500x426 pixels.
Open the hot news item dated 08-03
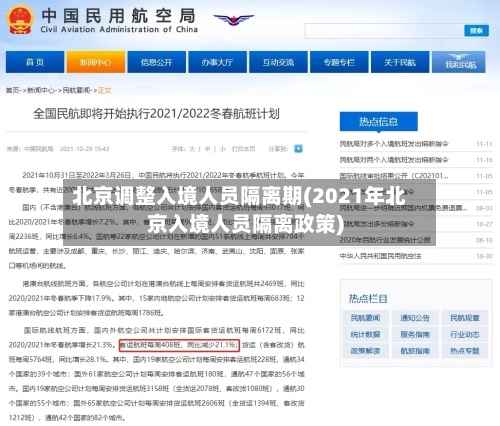tap(403, 208)
